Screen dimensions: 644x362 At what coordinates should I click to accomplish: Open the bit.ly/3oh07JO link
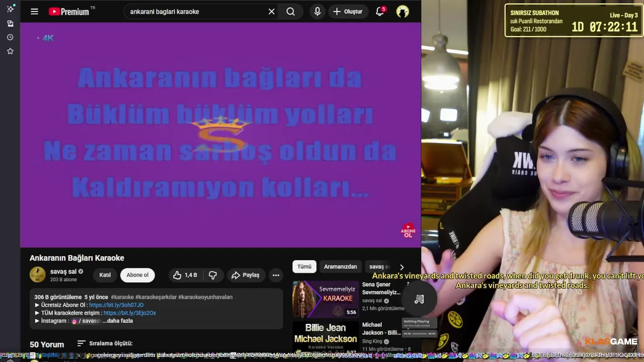point(116,305)
